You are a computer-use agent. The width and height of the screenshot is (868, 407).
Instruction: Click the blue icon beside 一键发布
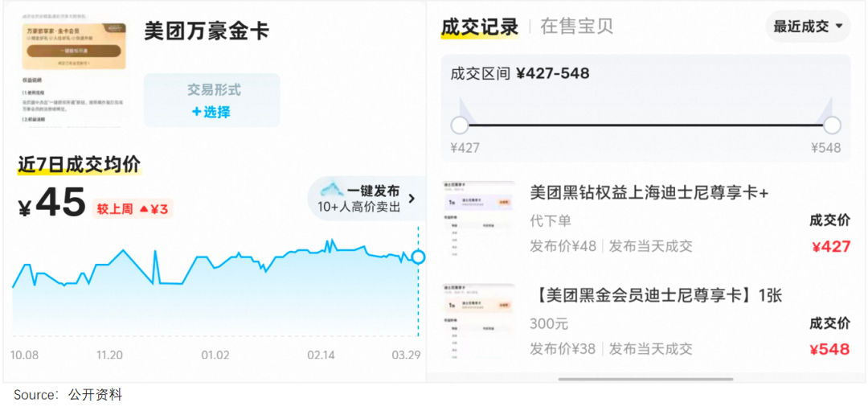(332, 190)
